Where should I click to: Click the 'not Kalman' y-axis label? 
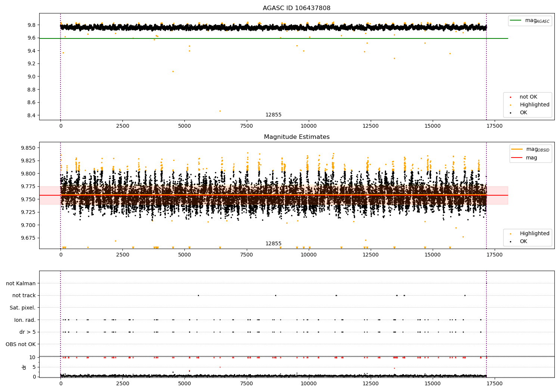pyautogui.click(x=21, y=283)
